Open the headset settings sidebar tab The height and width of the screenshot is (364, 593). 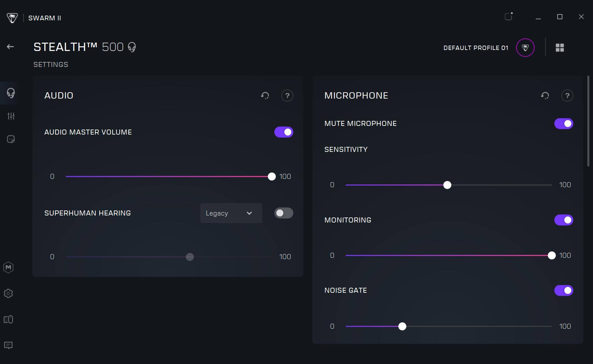(x=11, y=93)
